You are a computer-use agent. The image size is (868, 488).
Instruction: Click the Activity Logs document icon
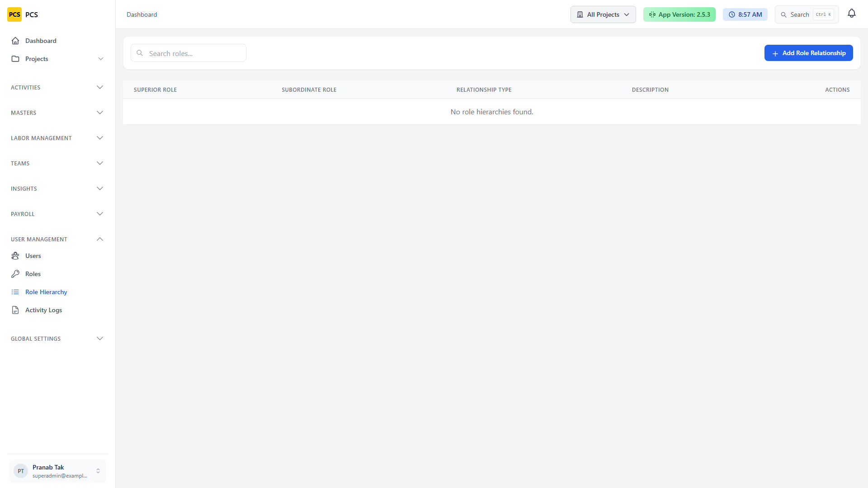(15, 310)
